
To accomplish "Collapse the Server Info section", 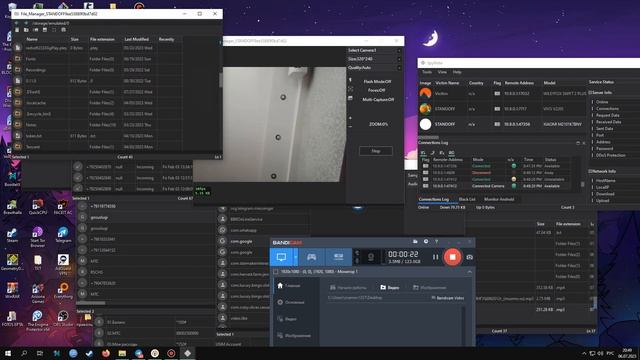I will [590, 93].
